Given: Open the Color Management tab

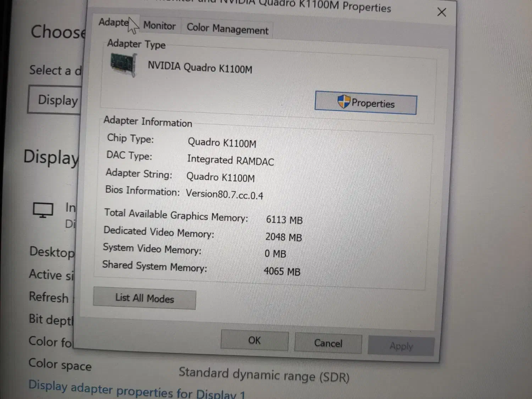Looking at the screenshot, I should (227, 29).
